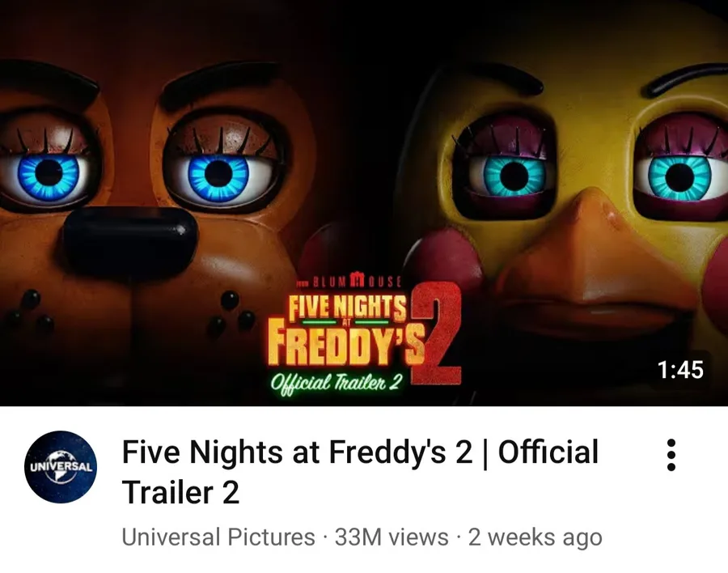Click the Blumhouse logo in the thumbnail
This screenshot has height=573, width=728.
pos(349,284)
